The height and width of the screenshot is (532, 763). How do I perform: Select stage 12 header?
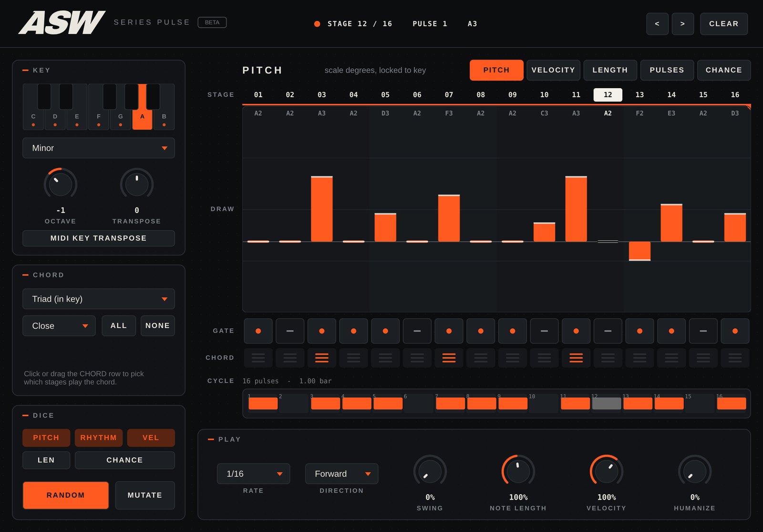[608, 95]
